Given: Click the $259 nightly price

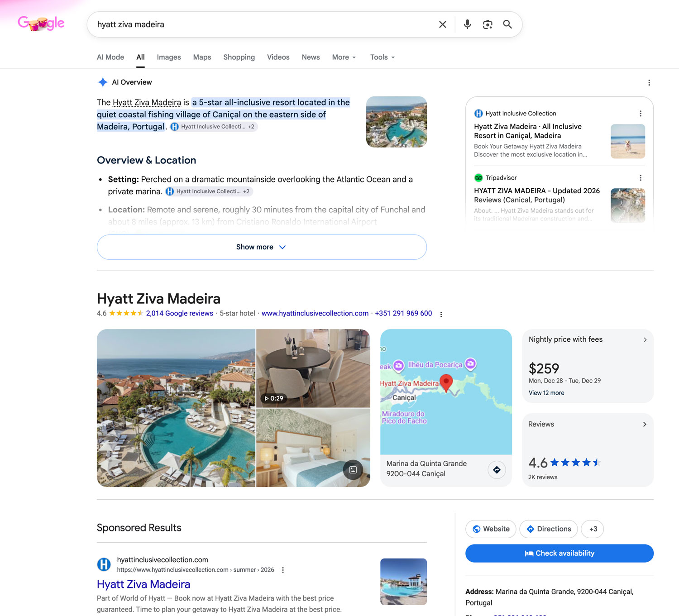Looking at the screenshot, I should click(x=544, y=368).
